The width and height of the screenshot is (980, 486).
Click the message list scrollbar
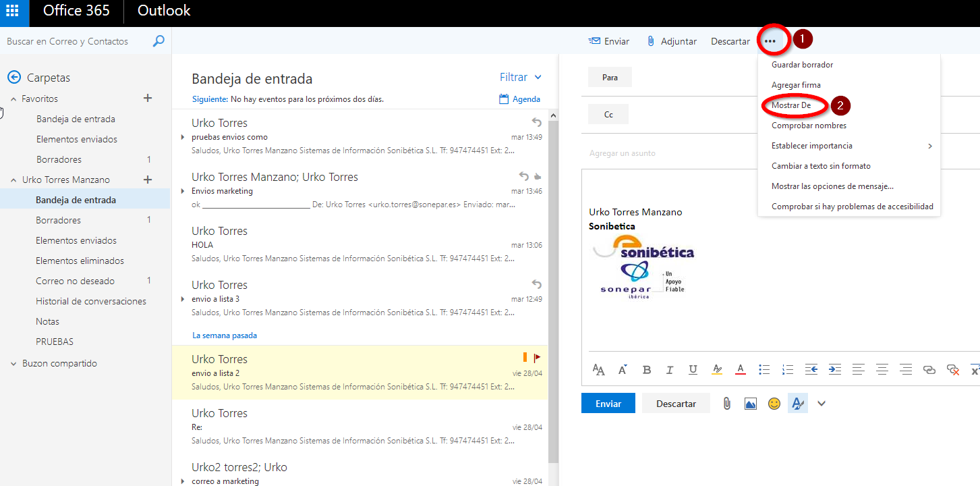point(554,290)
